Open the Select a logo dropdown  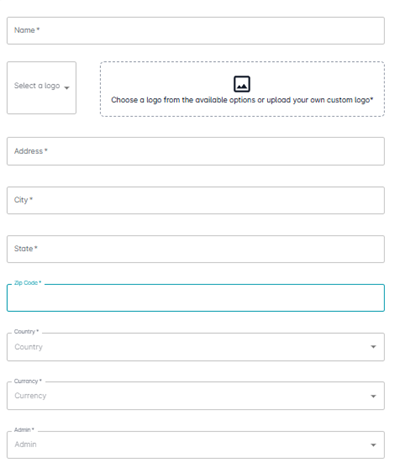click(42, 88)
